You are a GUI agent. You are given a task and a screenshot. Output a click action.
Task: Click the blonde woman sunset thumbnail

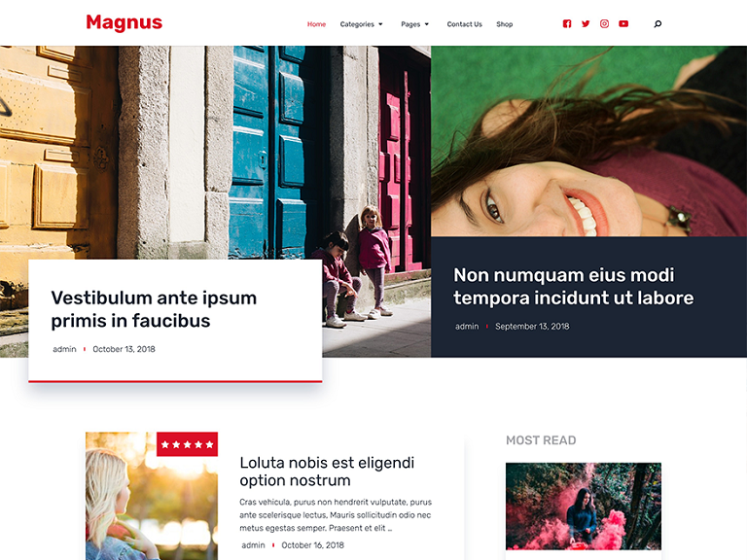(x=152, y=496)
